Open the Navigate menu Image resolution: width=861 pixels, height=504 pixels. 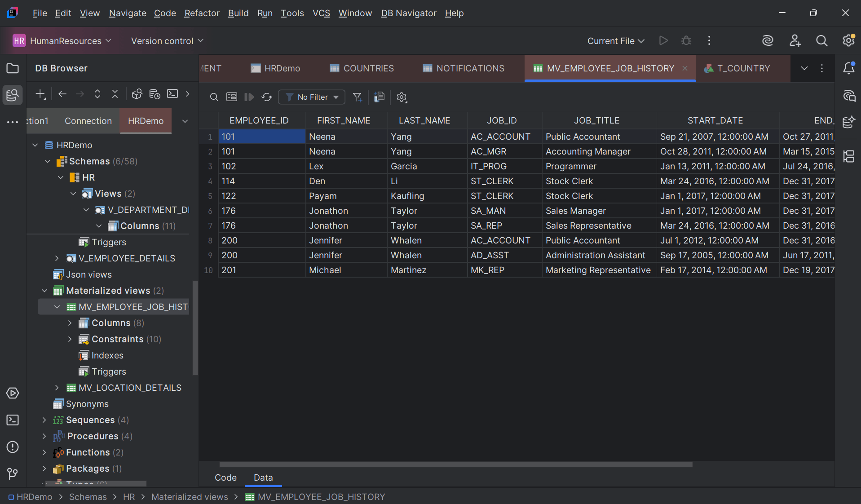[x=127, y=13]
